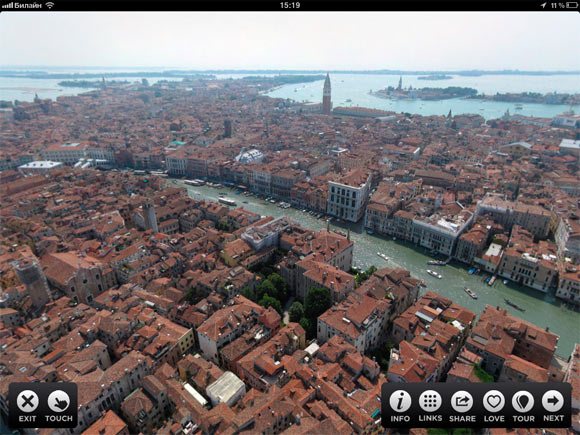The height and width of the screenshot is (435, 580).
Task: Mark panorama with the LOVE heart
Action: tap(494, 401)
